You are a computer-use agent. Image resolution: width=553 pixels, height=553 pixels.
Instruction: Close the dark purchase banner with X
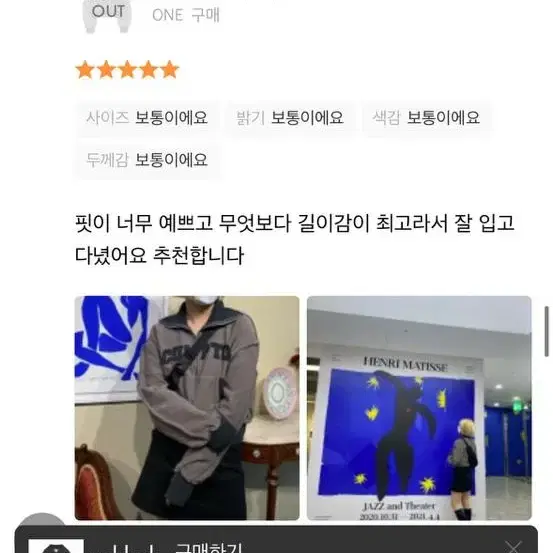click(x=513, y=547)
